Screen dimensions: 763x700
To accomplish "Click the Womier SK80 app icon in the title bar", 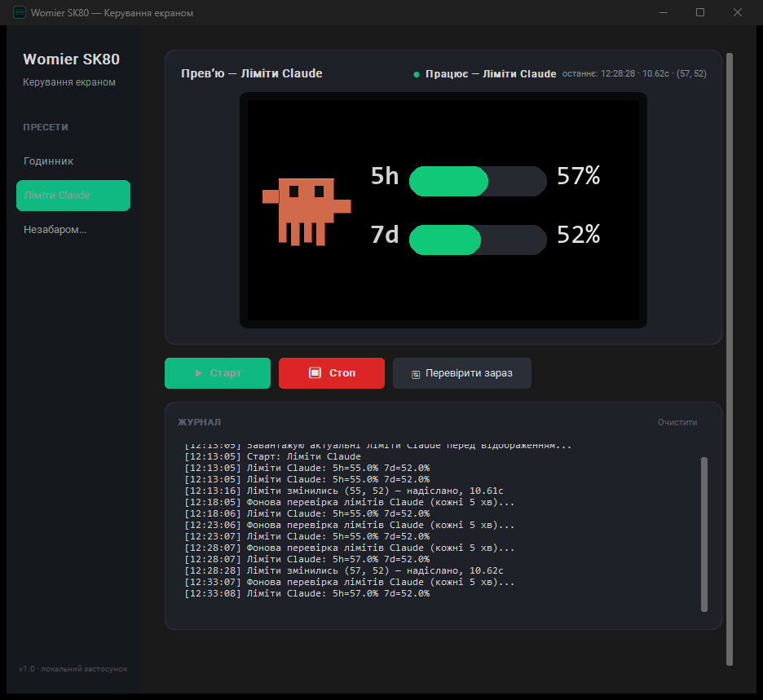I will point(20,13).
